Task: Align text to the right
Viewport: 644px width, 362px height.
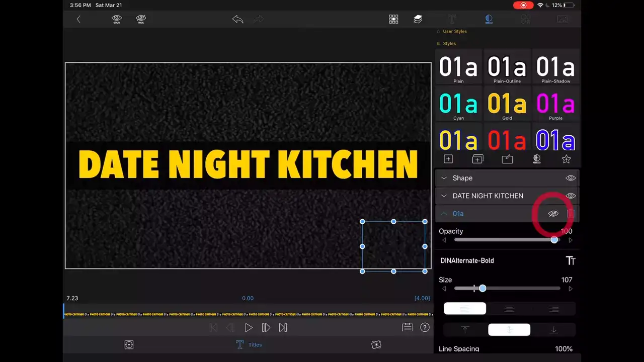Action: click(x=553, y=309)
